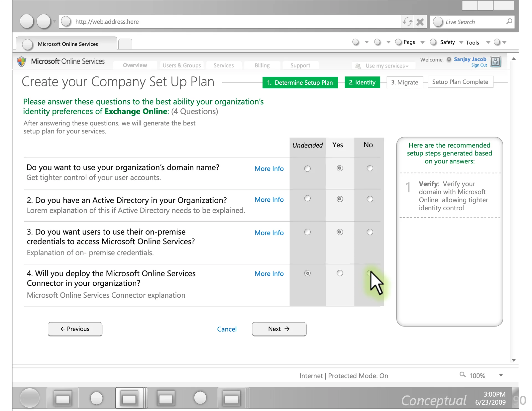Select Undecided for the domain name question
Screen dimensions: 532x411
coord(307,168)
